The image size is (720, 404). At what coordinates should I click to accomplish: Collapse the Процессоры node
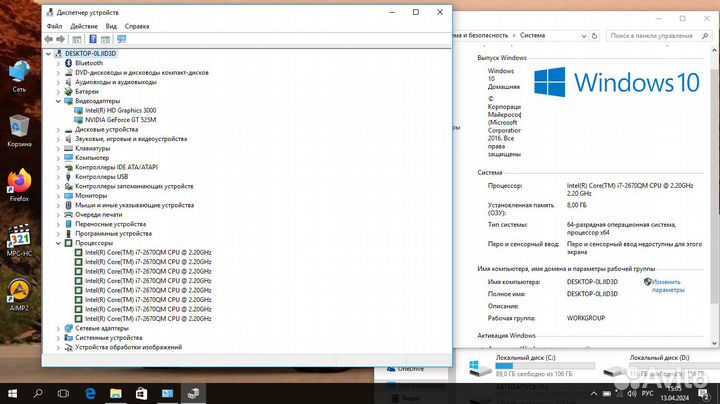point(58,243)
